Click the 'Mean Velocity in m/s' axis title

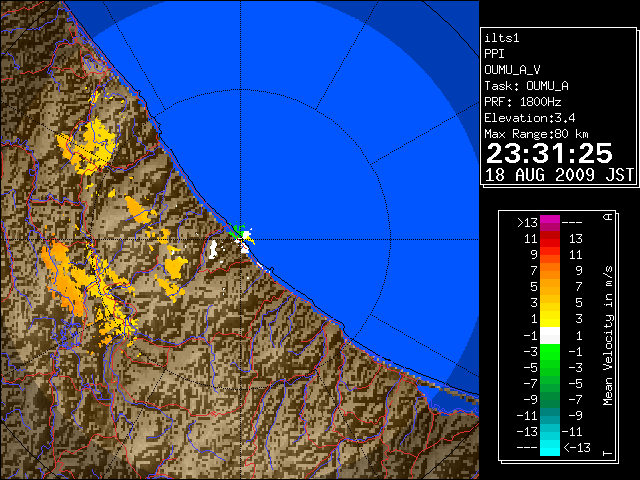click(x=608, y=336)
